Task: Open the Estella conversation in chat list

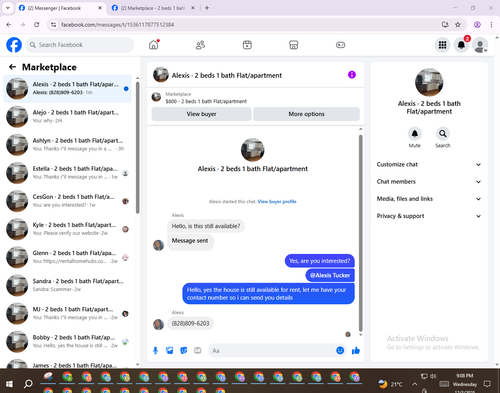Action: 68,173
